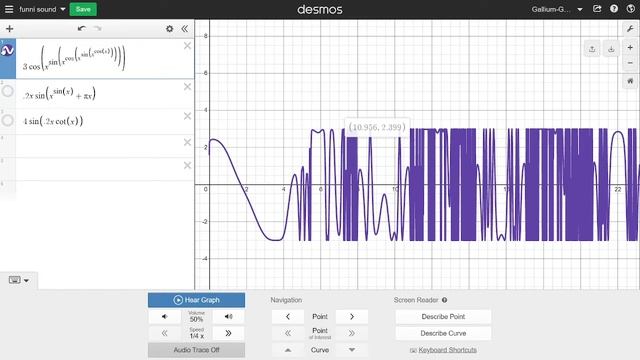640x360 pixels.
Task: Redo the last change
Action: [x=97, y=28]
